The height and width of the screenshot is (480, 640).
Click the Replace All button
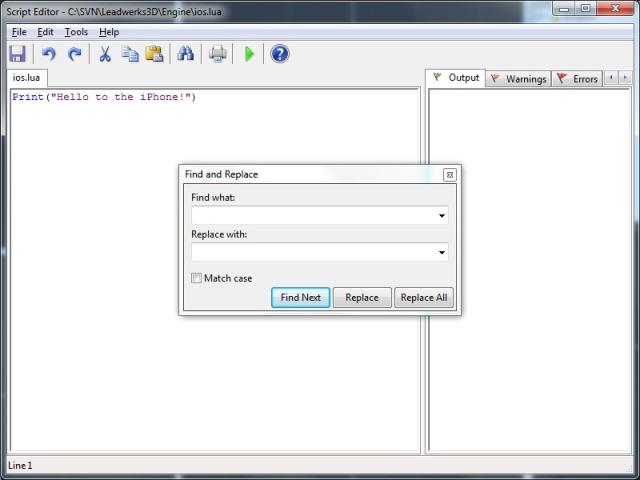point(424,297)
